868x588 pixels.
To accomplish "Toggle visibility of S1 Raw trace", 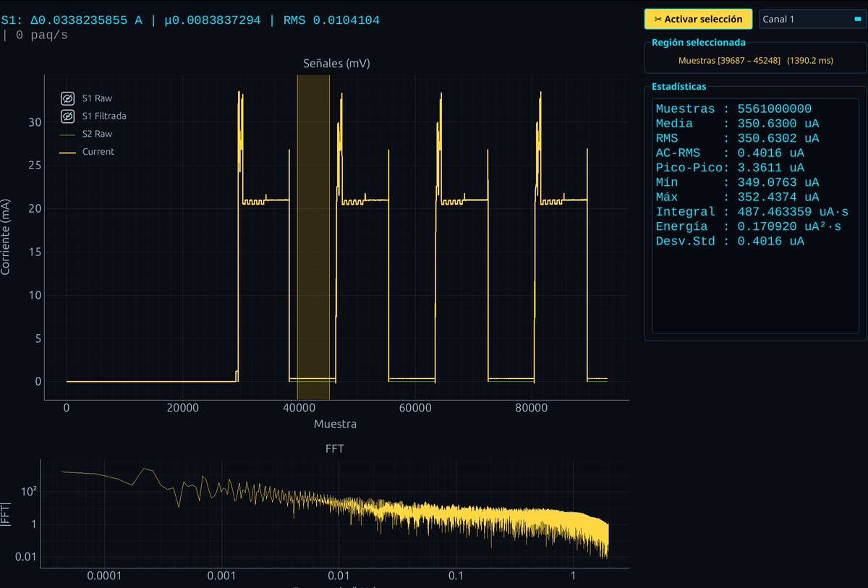I will [x=67, y=98].
